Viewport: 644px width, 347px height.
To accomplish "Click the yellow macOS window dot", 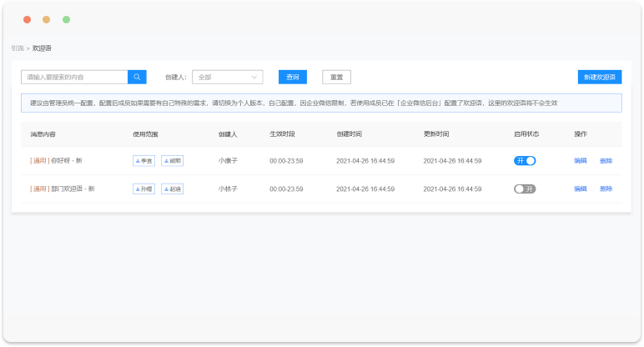I will point(47,19).
